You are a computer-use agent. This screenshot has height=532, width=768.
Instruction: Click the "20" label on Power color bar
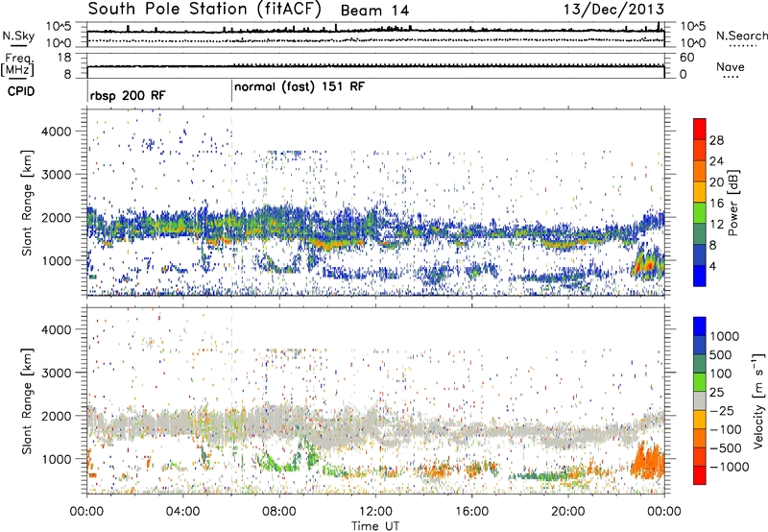[716, 182]
